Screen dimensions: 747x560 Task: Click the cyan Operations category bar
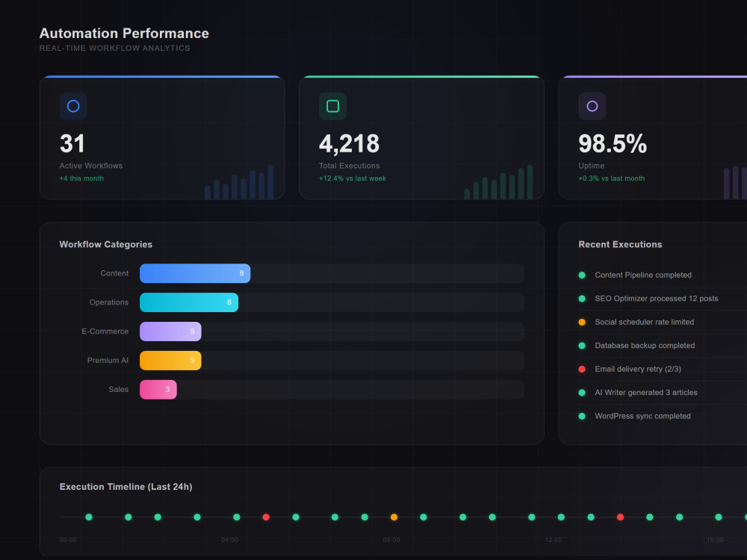click(x=189, y=302)
